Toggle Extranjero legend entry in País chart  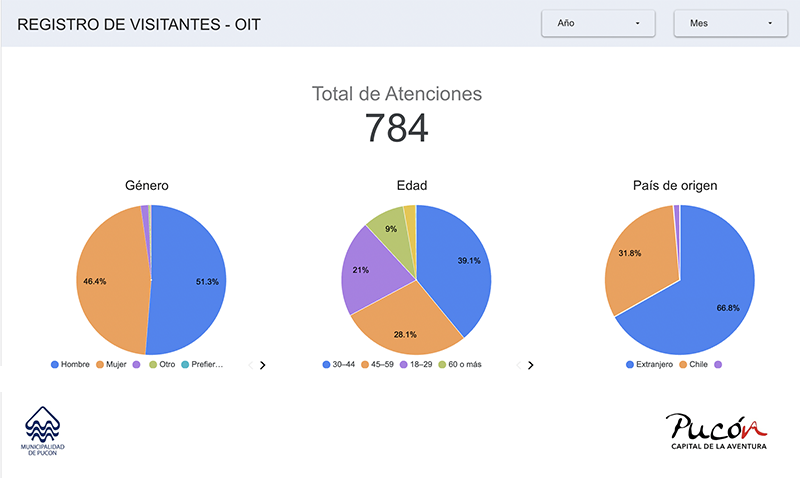pyautogui.click(x=655, y=365)
